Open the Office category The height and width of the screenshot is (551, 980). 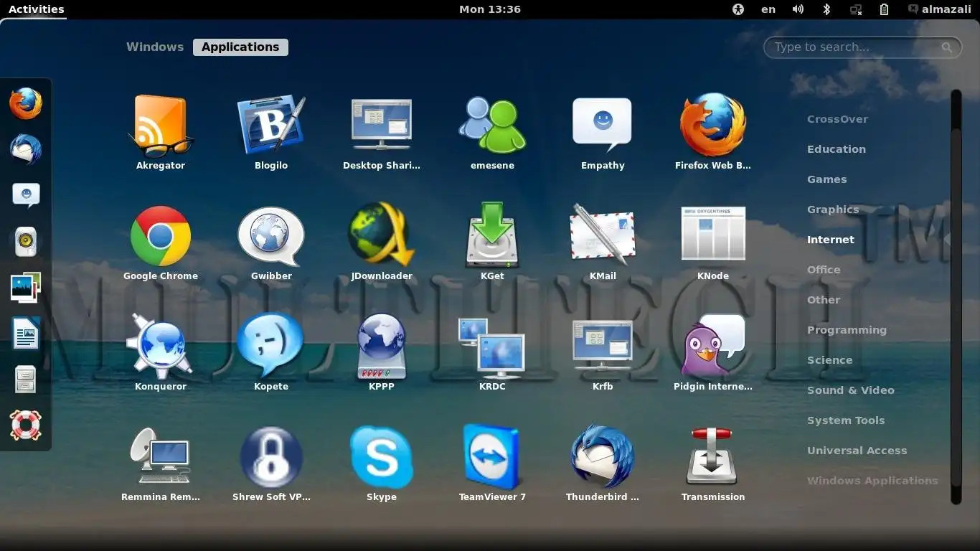pyautogui.click(x=824, y=270)
